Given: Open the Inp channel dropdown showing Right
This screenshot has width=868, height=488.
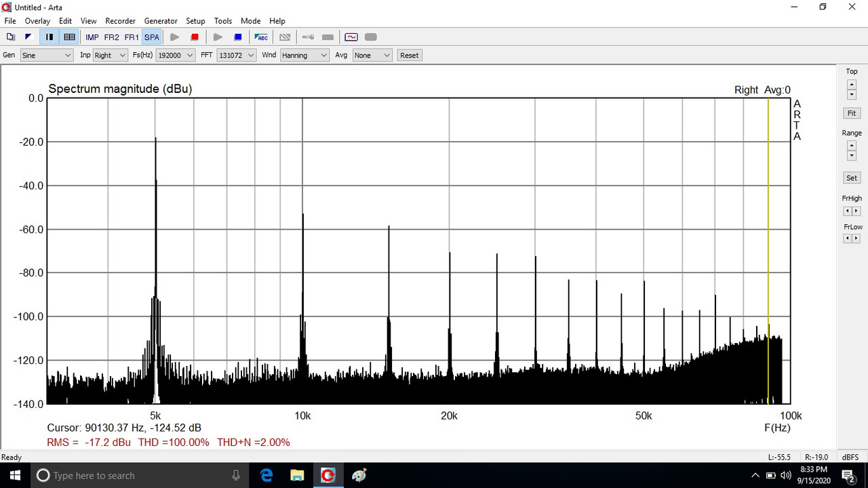Looking at the screenshot, I should pyautogui.click(x=110, y=56).
